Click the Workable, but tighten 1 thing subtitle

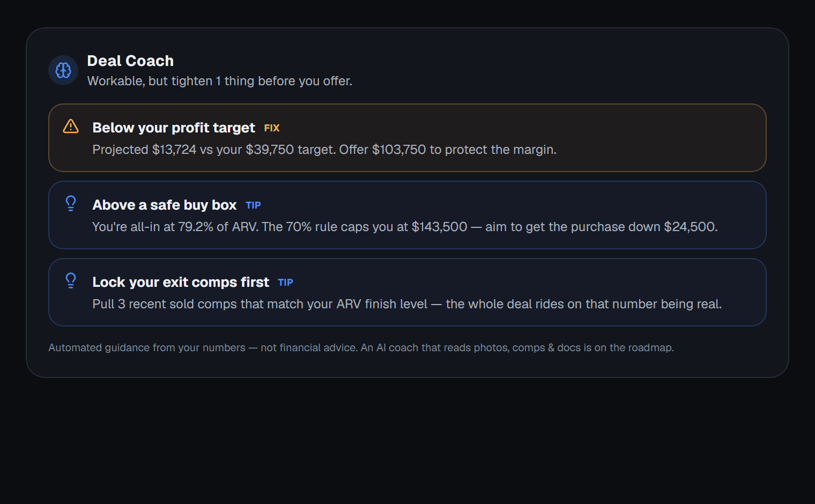220,81
